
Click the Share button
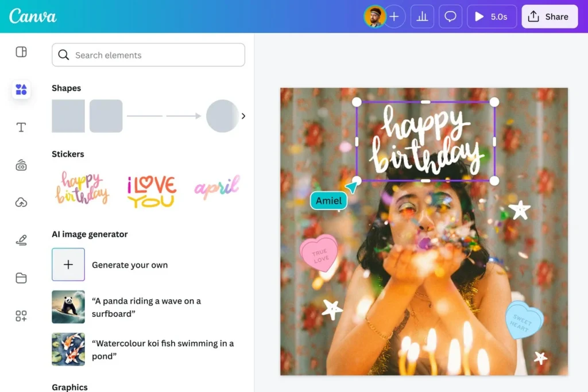pos(549,16)
